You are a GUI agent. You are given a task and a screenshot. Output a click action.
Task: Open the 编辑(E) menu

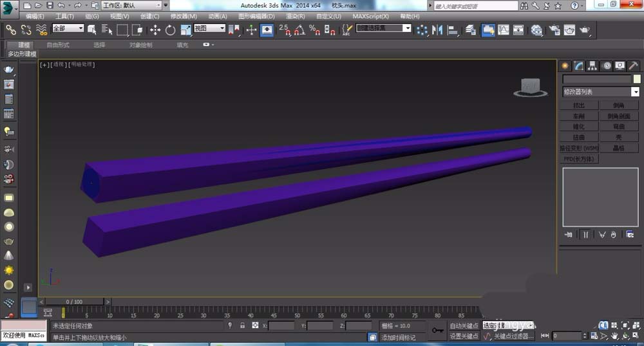(x=35, y=16)
